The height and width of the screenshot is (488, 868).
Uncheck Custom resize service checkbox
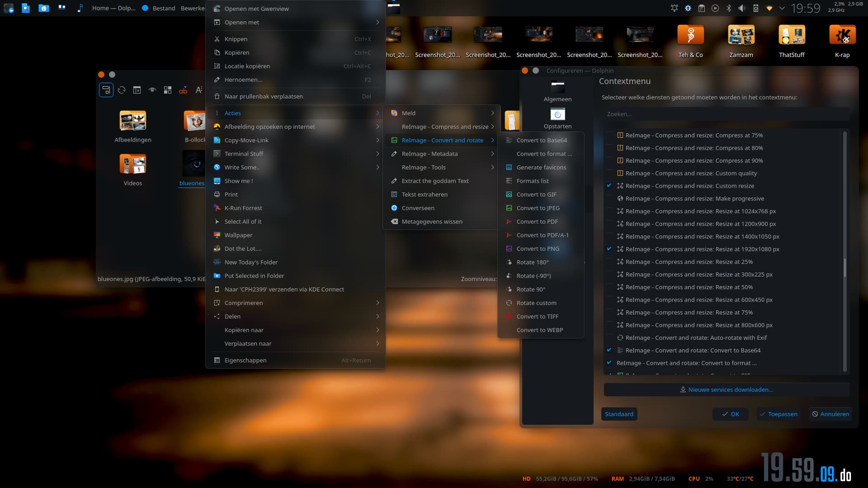point(609,186)
